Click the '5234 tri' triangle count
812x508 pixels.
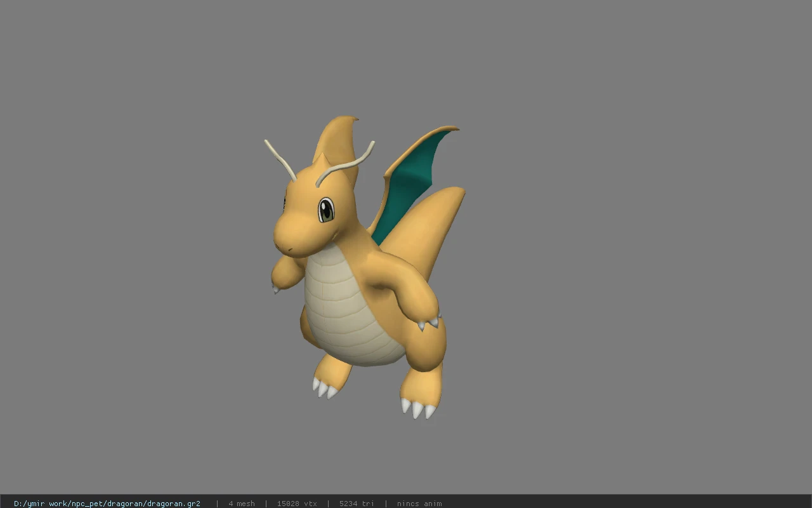(x=357, y=504)
